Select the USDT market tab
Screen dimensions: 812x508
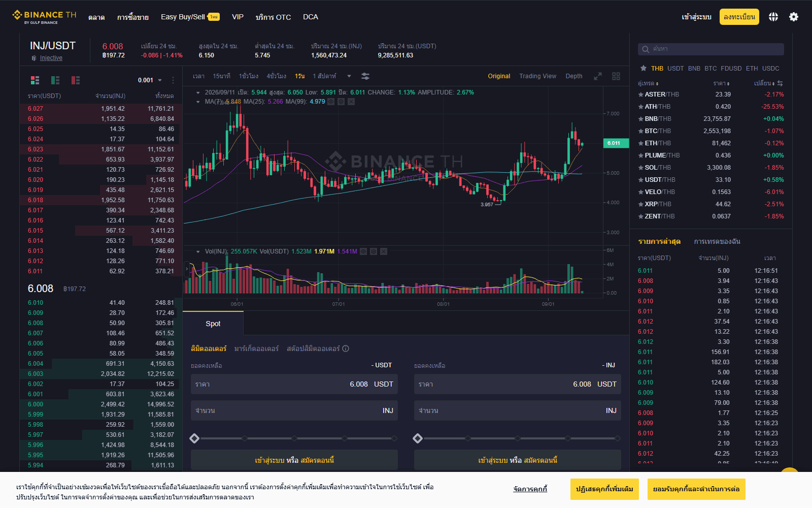(675, 69)
